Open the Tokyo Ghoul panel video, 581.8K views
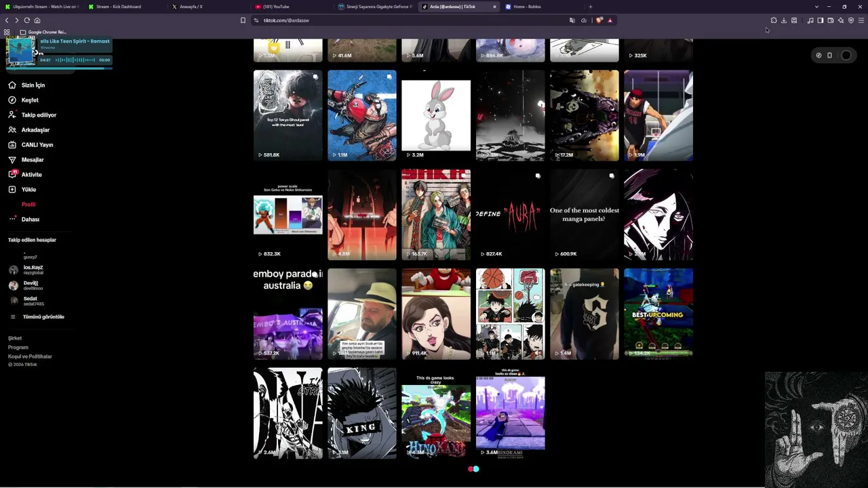 288,116
